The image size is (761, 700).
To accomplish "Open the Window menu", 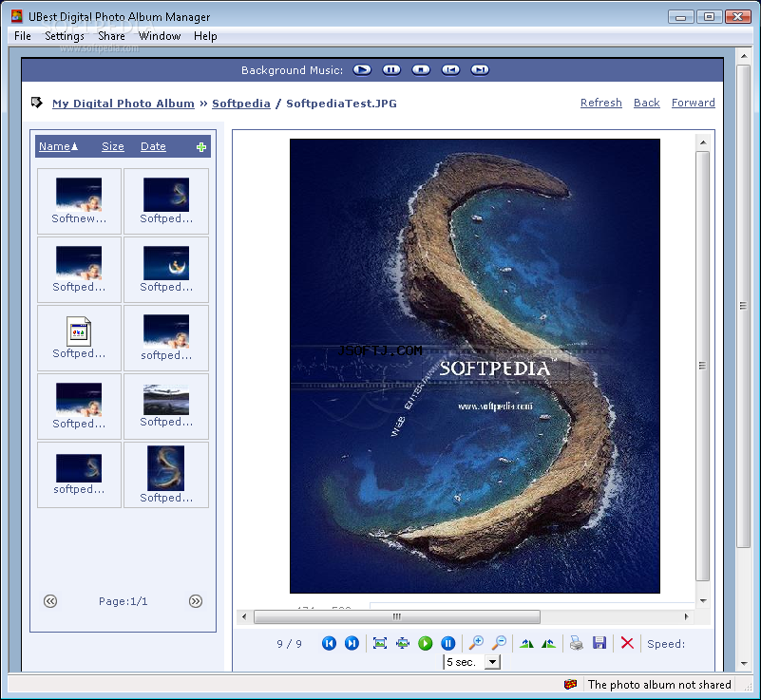I will (160, 36).
